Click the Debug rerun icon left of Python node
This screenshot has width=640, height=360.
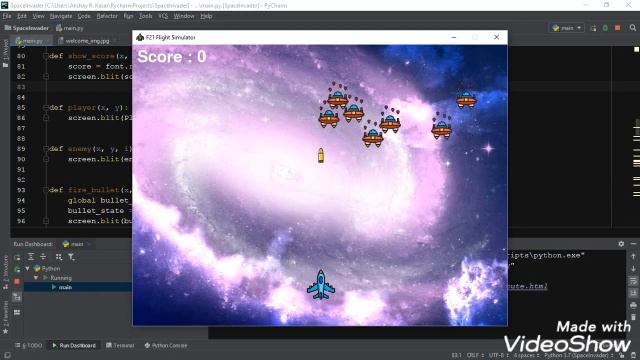pos(17,269)
